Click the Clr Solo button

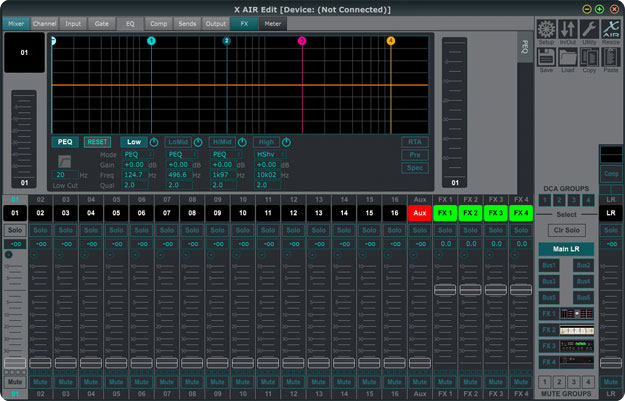566,230
